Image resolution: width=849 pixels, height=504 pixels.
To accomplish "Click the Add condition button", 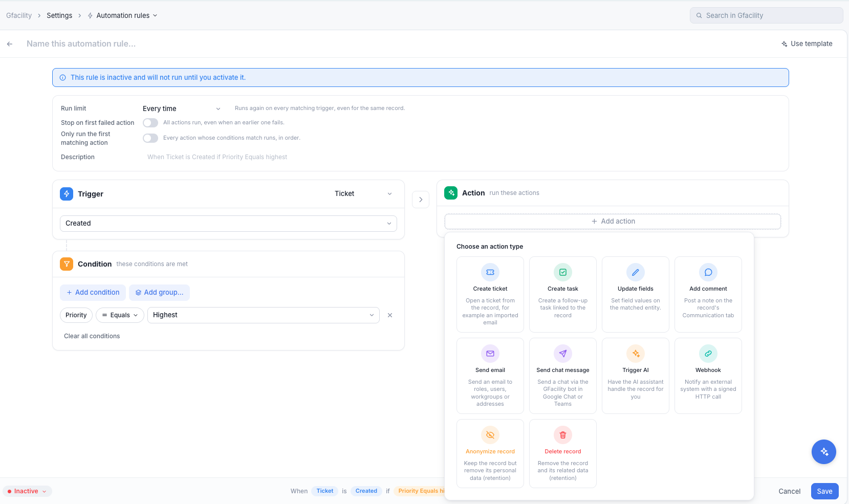I will click(x=93, y=293).
